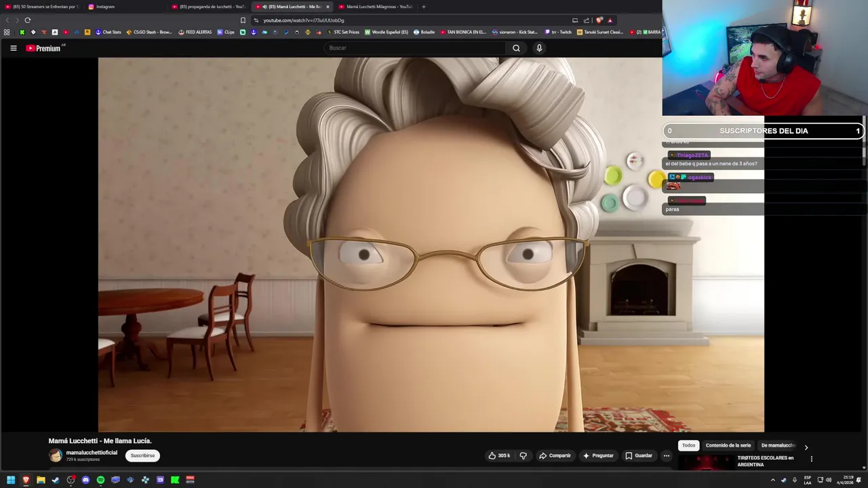
Task: Like the video with thumbs-up 305 k
Action: 499,455
